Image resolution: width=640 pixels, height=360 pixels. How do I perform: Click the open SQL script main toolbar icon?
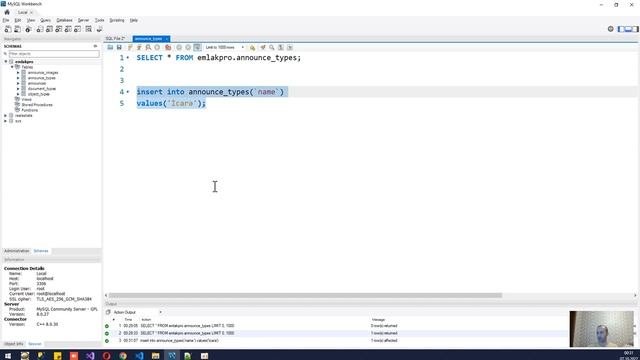pyautogui.click(x=18, y=29)
